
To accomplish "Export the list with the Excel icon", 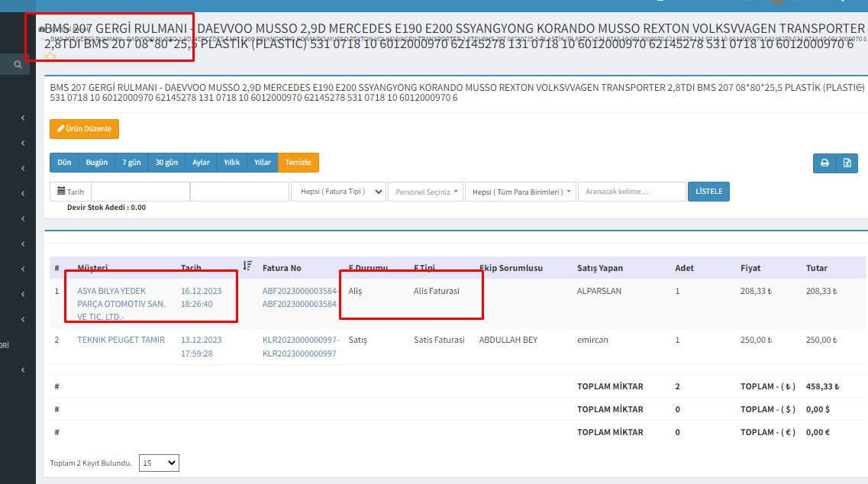I will [x=847, y=163].
